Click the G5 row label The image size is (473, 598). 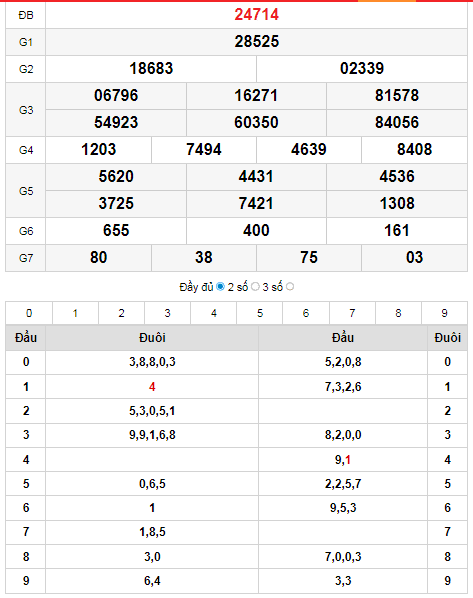pos(26,191)
